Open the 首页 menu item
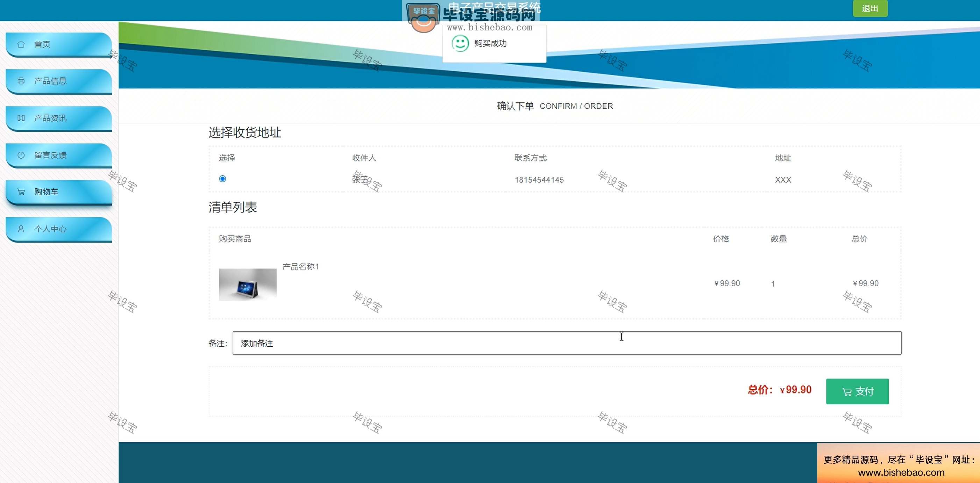 (59, 44)
